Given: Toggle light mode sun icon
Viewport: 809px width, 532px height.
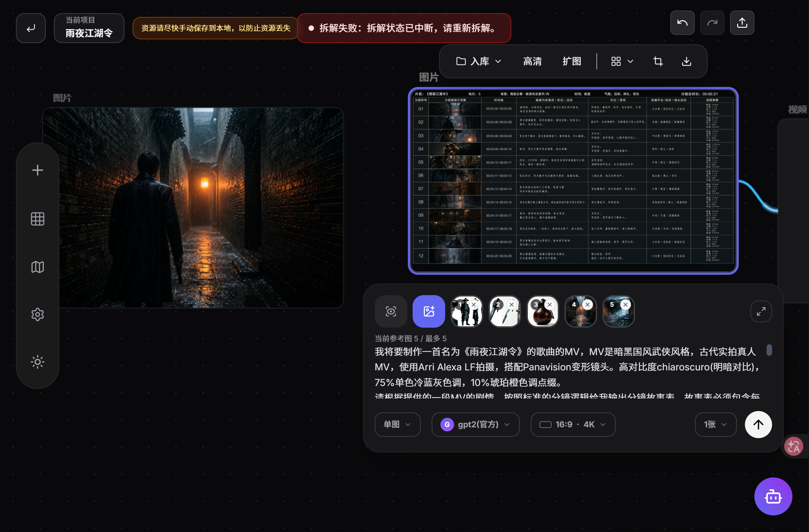Looking at the screenshot, I should [37, 362].
